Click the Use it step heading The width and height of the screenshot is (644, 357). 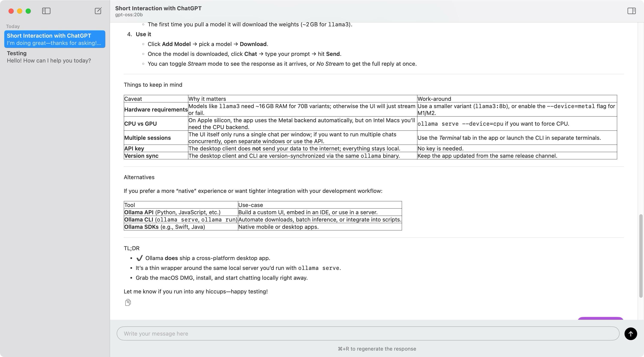[143, 34]
